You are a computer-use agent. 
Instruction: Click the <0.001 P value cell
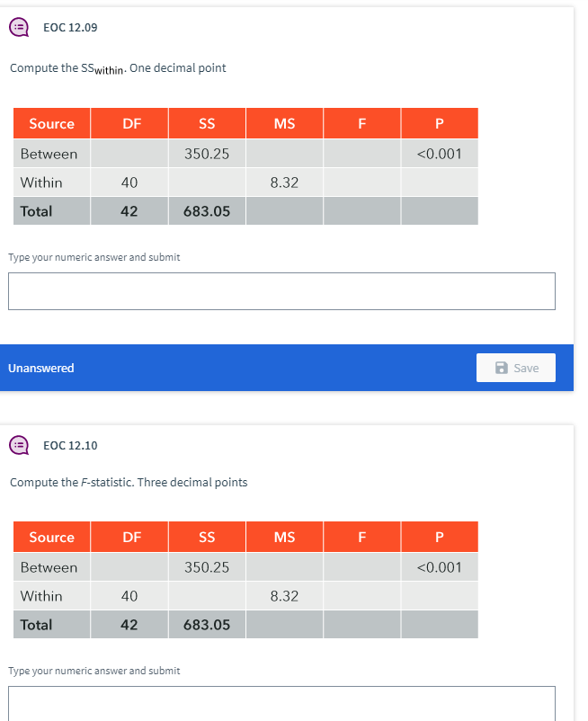coord(439,153)
